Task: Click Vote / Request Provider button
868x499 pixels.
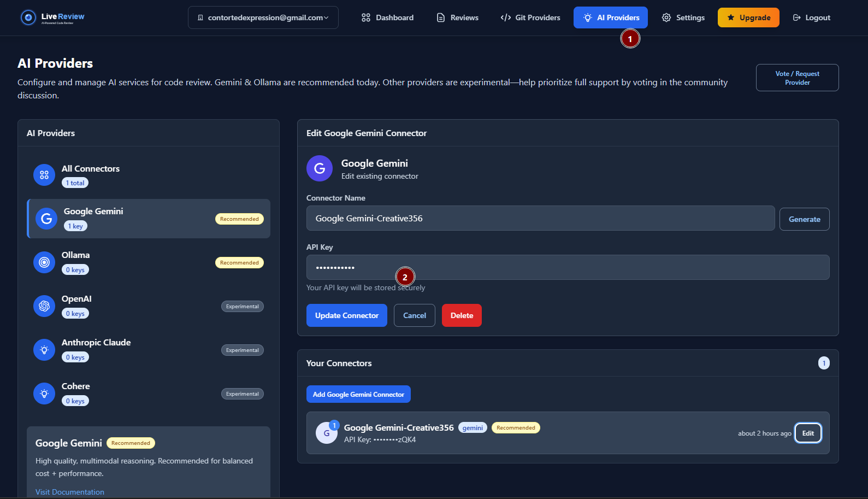Action: [798, 78]
